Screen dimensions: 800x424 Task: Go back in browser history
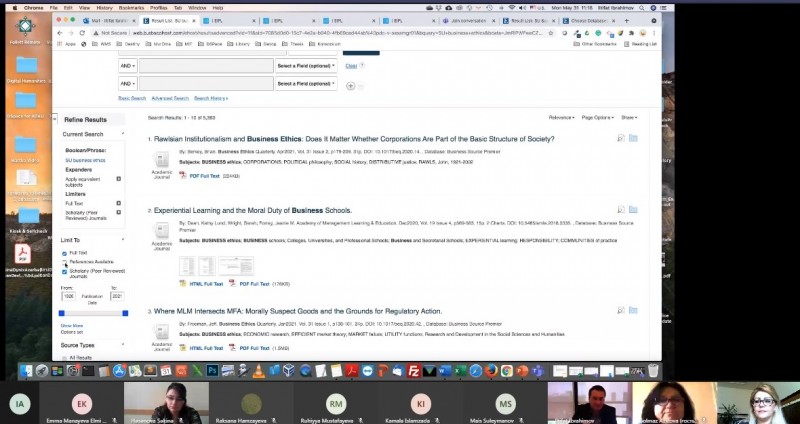pyautogui.click(x=60, y=33)
